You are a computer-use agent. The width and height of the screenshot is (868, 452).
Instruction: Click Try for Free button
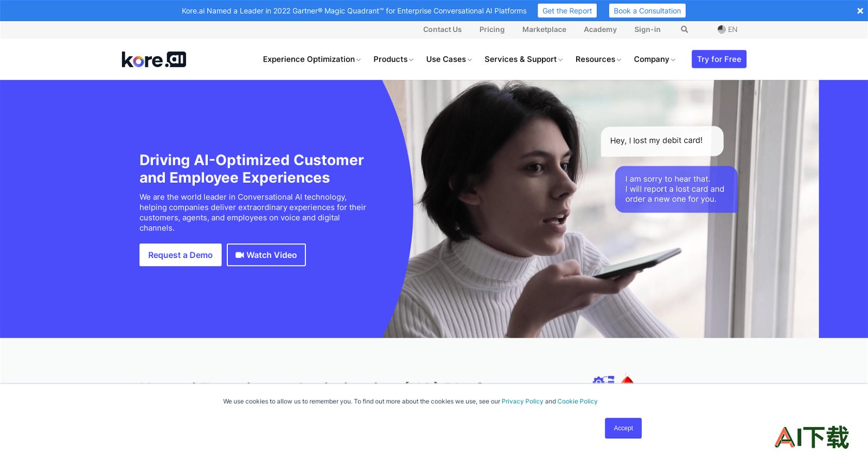pos(719,59)
